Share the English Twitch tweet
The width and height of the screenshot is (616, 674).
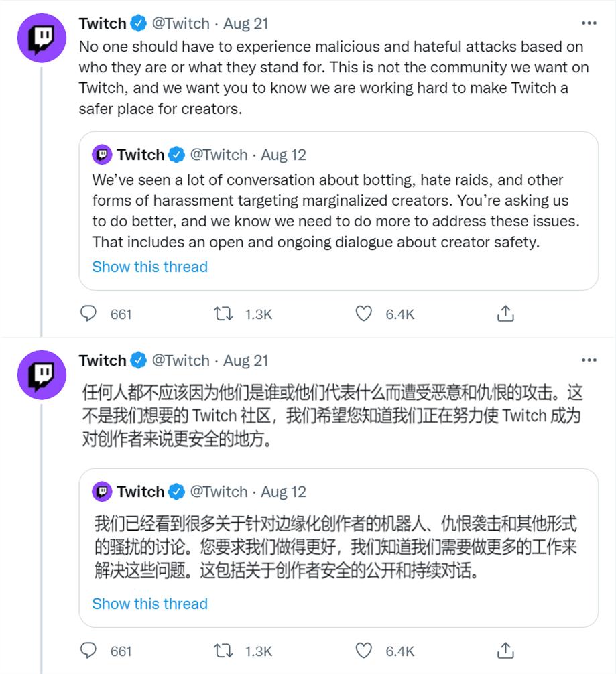tap(506, 314)
